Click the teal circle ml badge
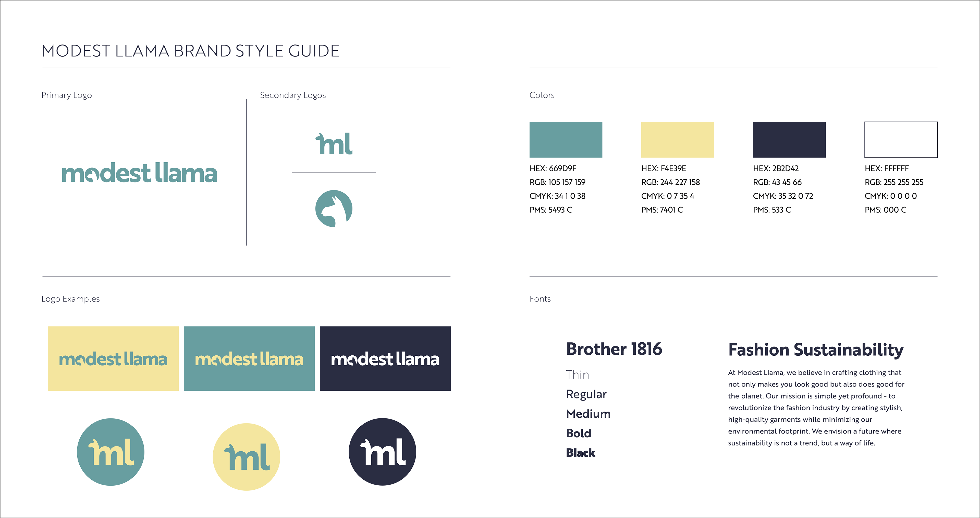Image resolution: width=980 pixels, height=518 pixels. click(110, 452)
